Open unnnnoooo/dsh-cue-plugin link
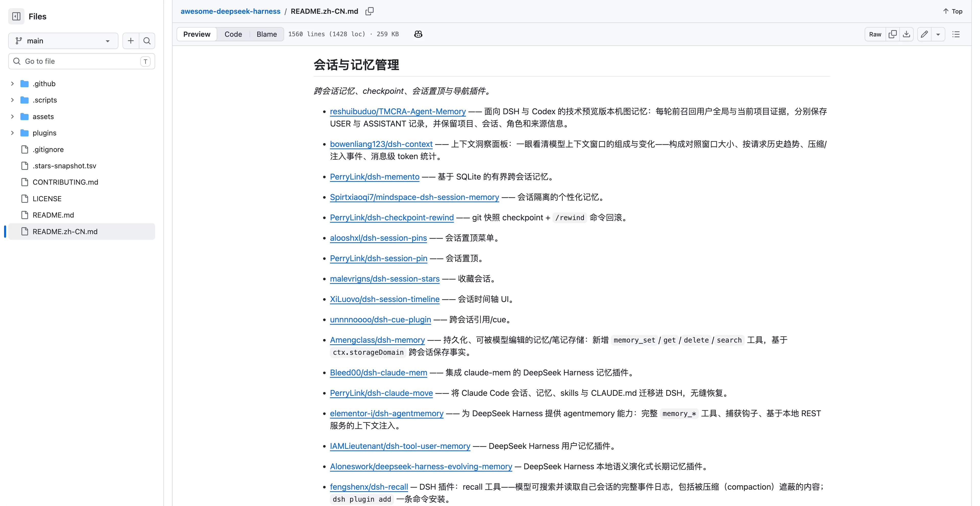Image resolution: width=980 pixels, height=506 pixels. pyautogui.click(x=381, y=320)
